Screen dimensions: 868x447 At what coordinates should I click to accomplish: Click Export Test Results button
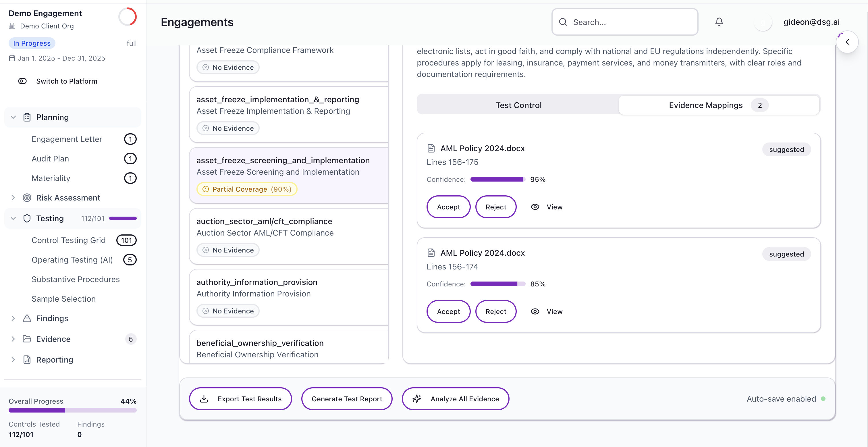pyautogui.click(x=240, y=398)
